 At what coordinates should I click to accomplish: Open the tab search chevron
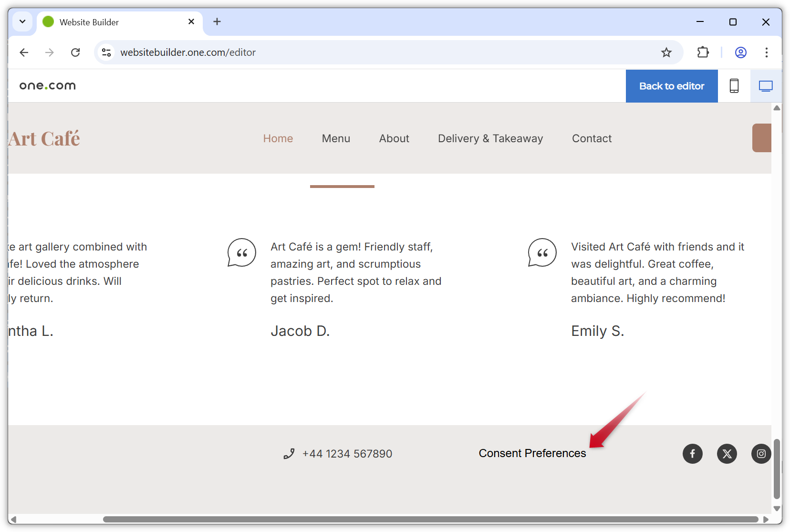tap(22, 21)
